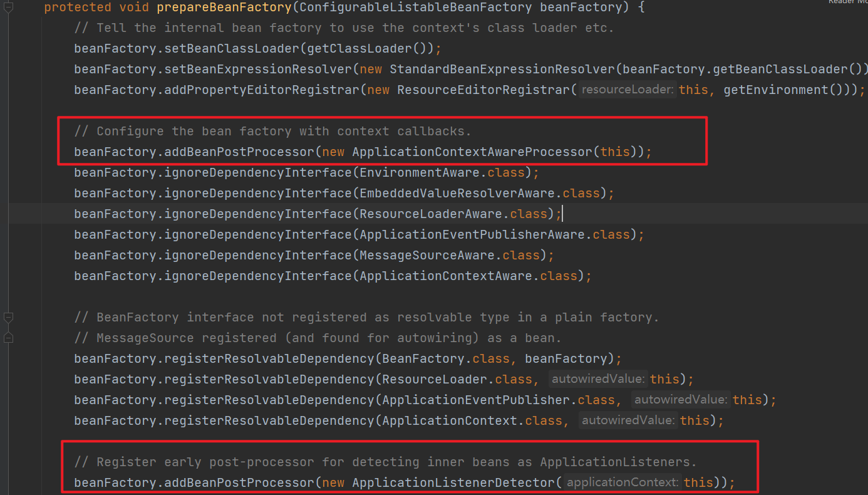Click MessageSourceAware.class argument
The height and width of the screenshot is (495, 868).
450,255
